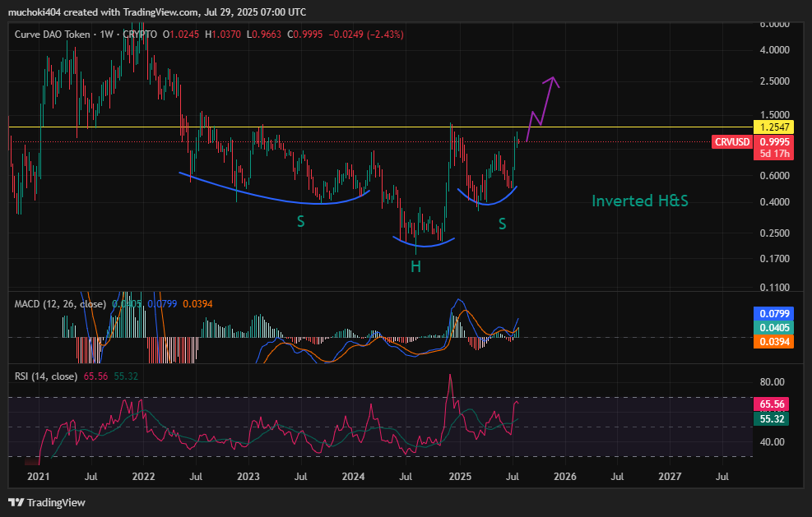Click the red 0.9995 last price label
The width and height of the screenshot is (812, 517).
[774, 142]
